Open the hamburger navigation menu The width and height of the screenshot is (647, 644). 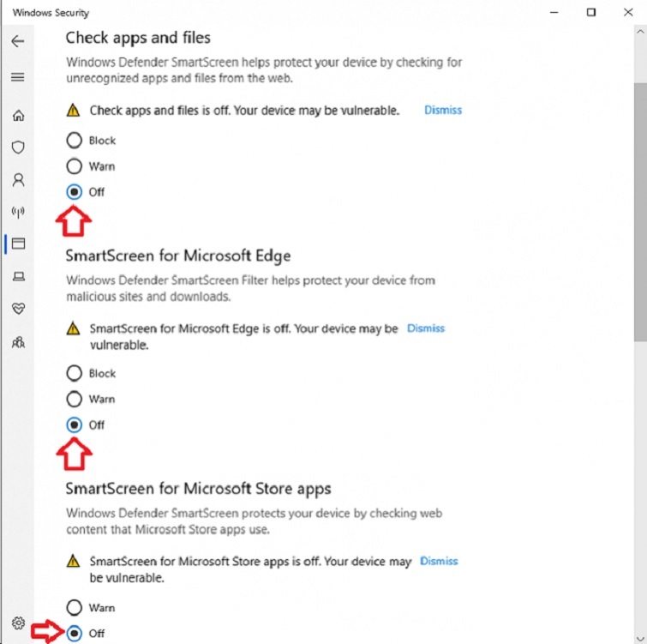[x=17, y=77]
